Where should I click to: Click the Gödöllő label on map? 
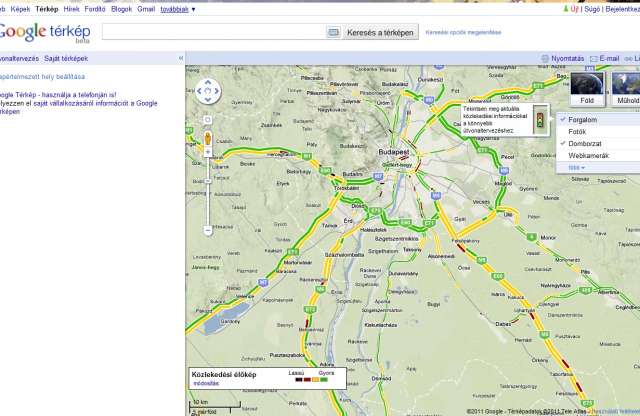coord(510,97)
